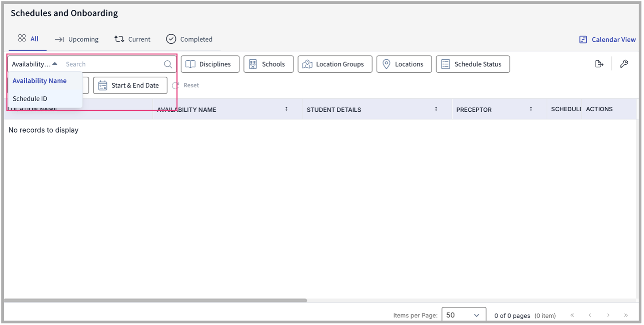
Task: Click the Start & End Date button
Action: click(130, 85)
